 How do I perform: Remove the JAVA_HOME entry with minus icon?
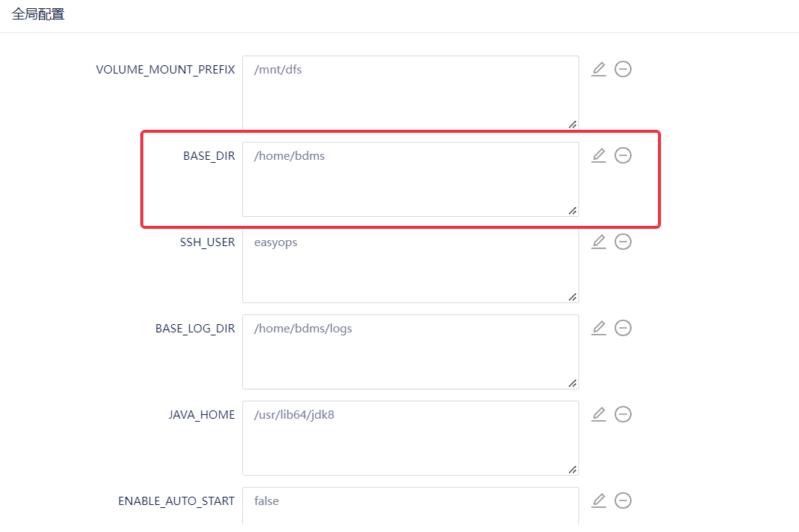(x=623, y=414)
